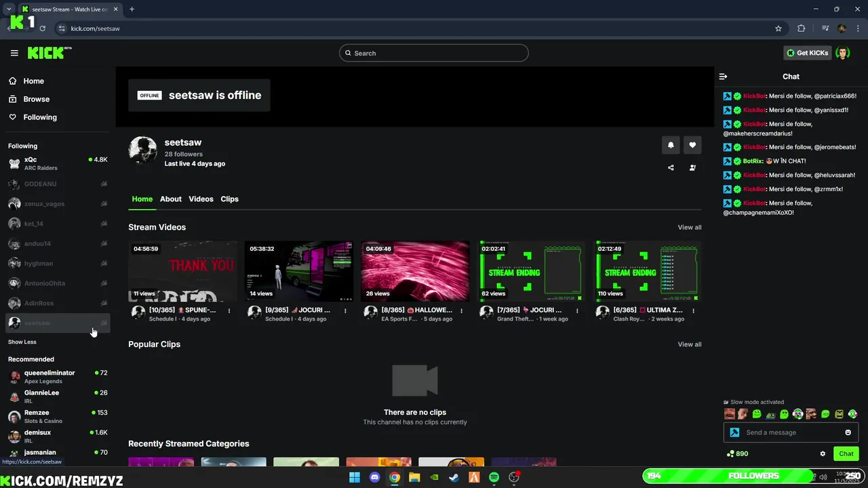
Task: Click the person icon beside share
Action: (x=692, y=167)
